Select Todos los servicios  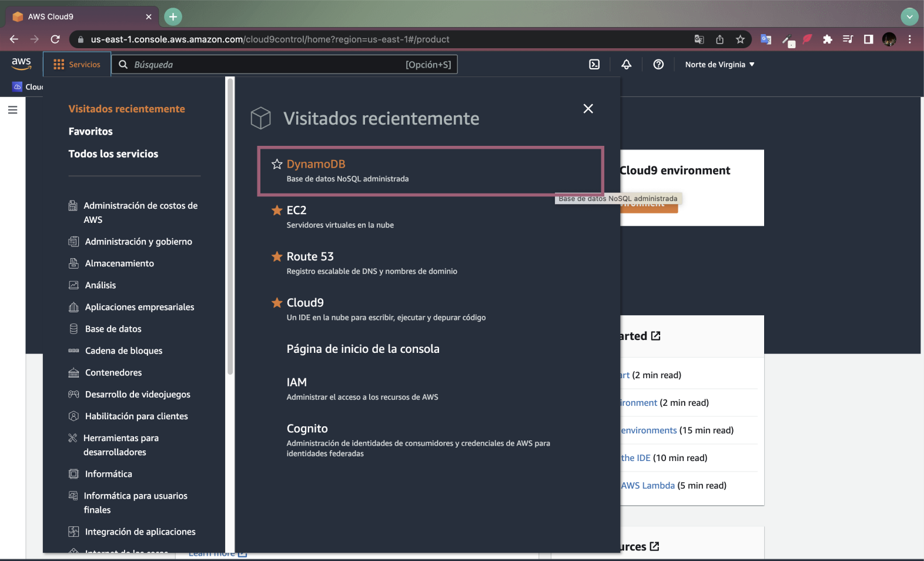point(113,153)
